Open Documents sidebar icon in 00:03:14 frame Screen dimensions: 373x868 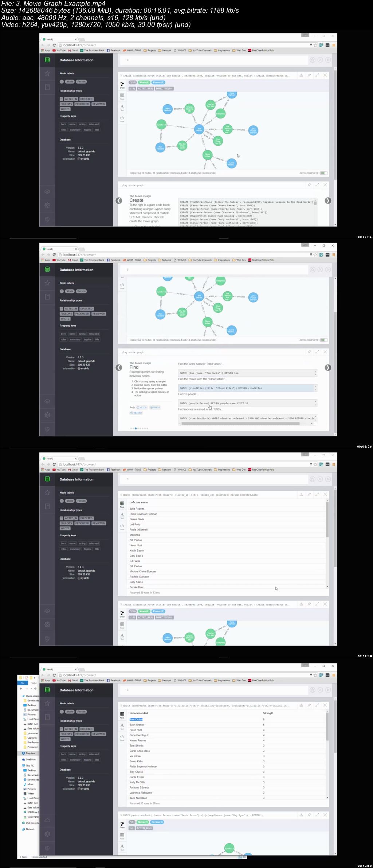click(47, 87)
